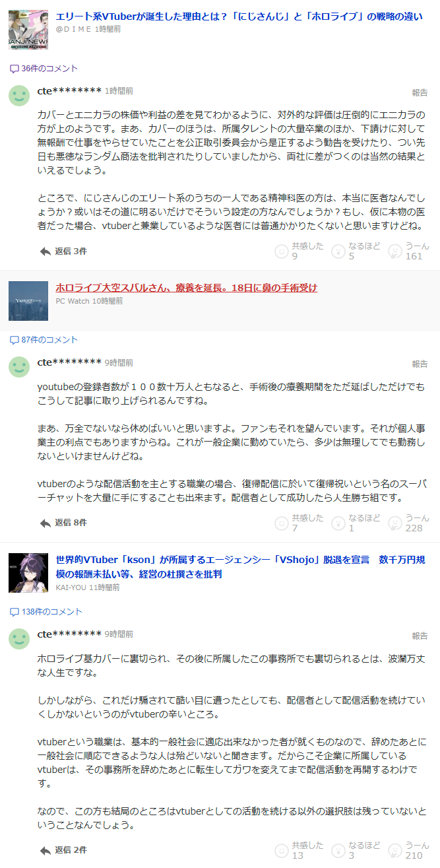The width and height of the screenshot is (440, 868).
Task: Open the kson VShojo脱退 article headline
Action: [240, 567]
